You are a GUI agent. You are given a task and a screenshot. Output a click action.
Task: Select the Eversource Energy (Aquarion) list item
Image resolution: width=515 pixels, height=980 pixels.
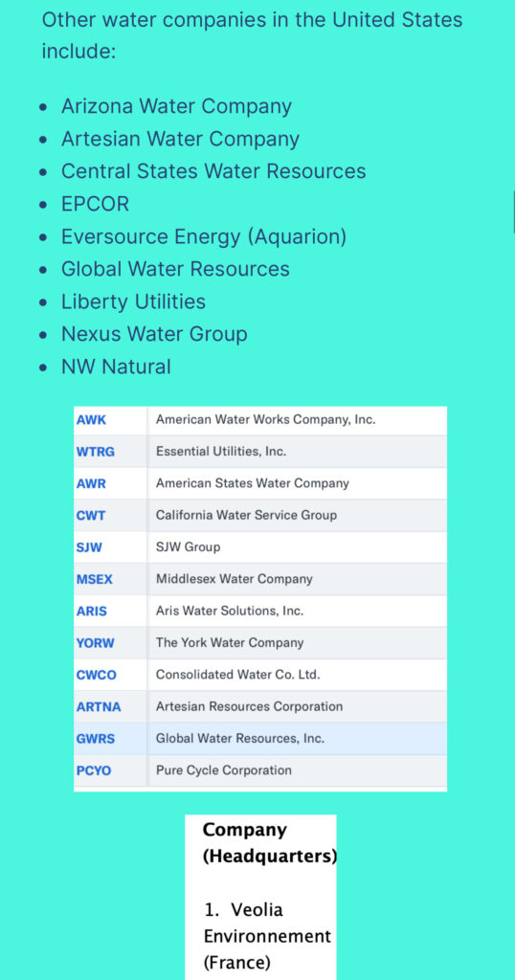tap(204, 237)
